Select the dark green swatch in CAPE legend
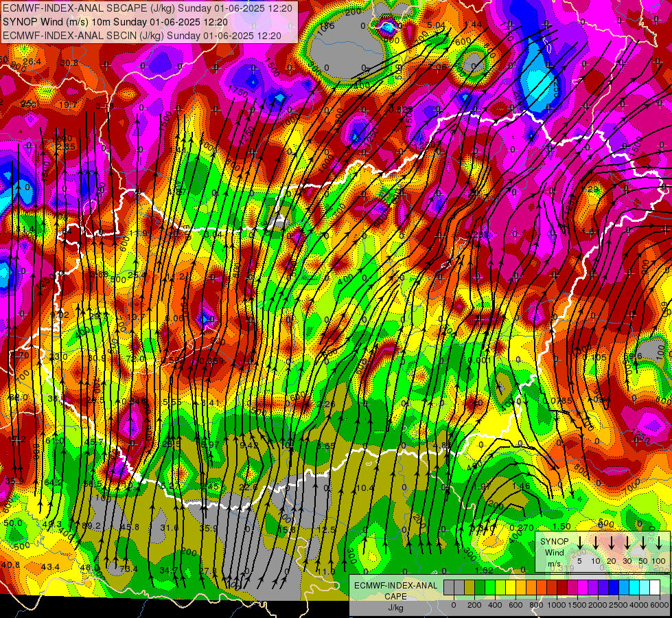Screen dimensions: 672x618 click(x=480, y=588)
